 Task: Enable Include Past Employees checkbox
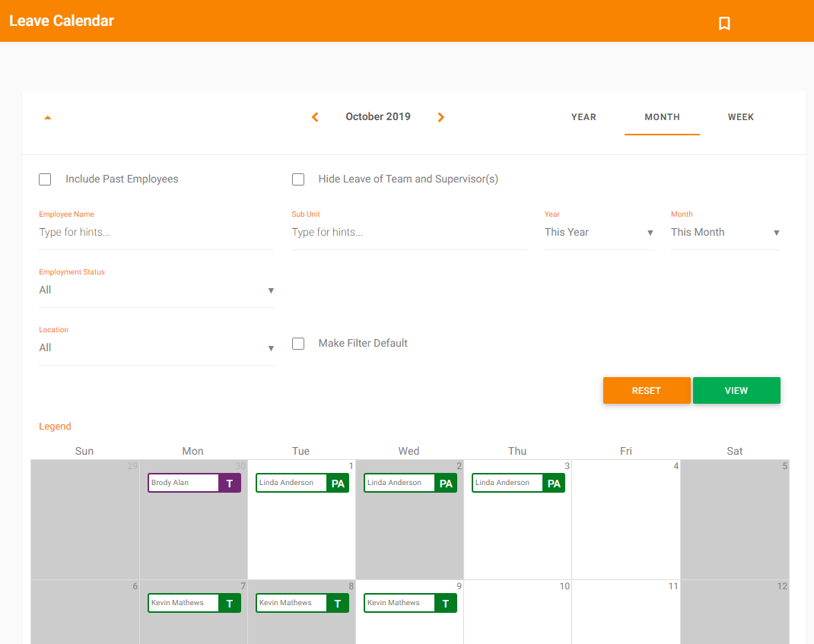click(45, 179)
